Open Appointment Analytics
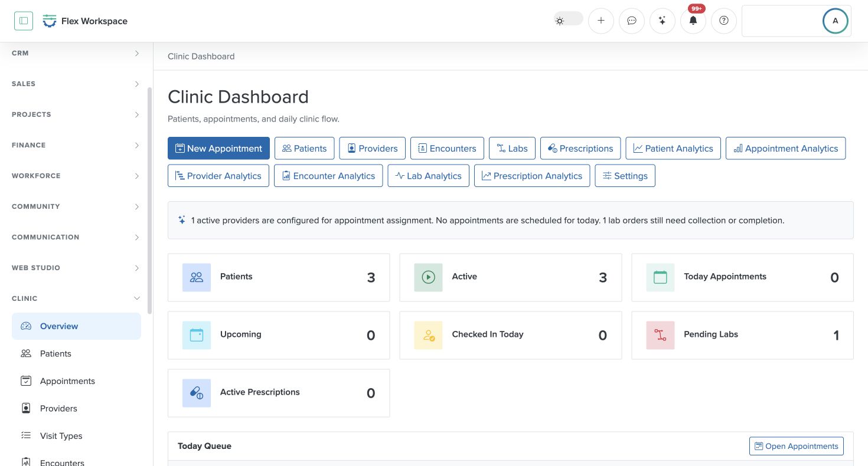This screenshot has height=466, width=868. tap(786, 148)
